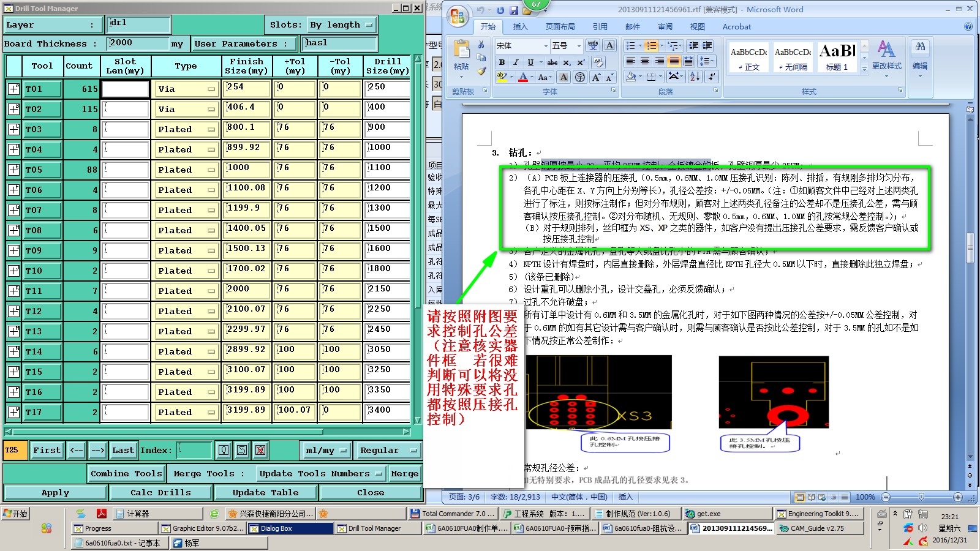The width and height of the screenshot is (980, 551).
Task: Select the Format Painter brush icon
Action: coord(481,72)
